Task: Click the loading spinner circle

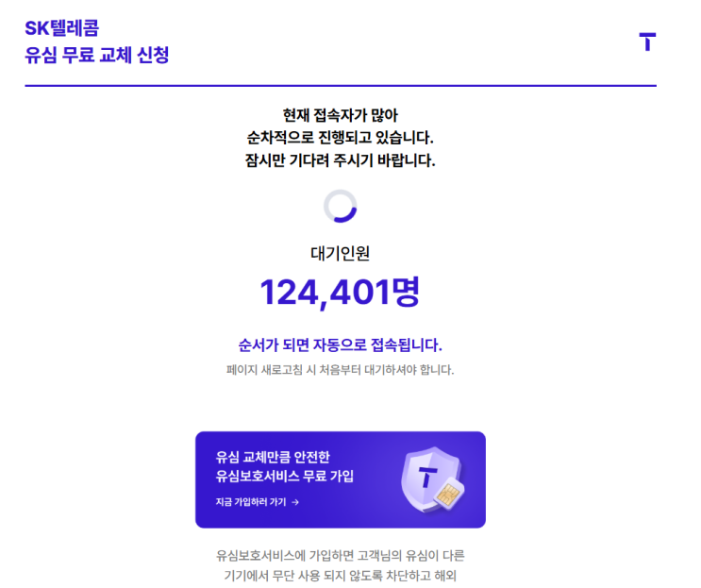Action: pyautogui.click(x=341, y=206)
